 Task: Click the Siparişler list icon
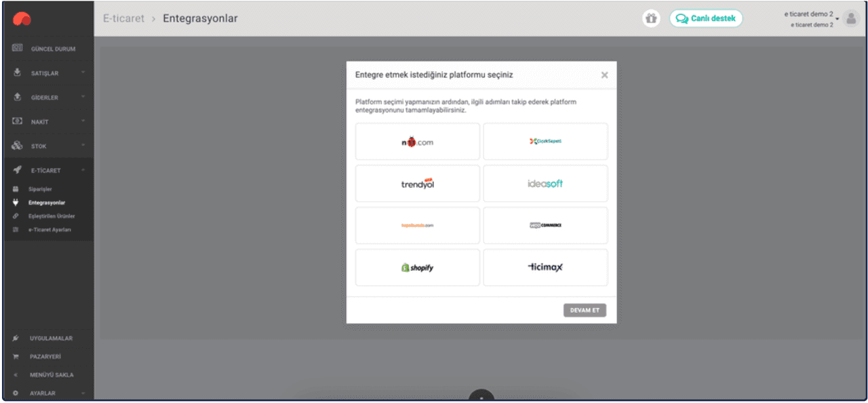click(x=16, y=189)
